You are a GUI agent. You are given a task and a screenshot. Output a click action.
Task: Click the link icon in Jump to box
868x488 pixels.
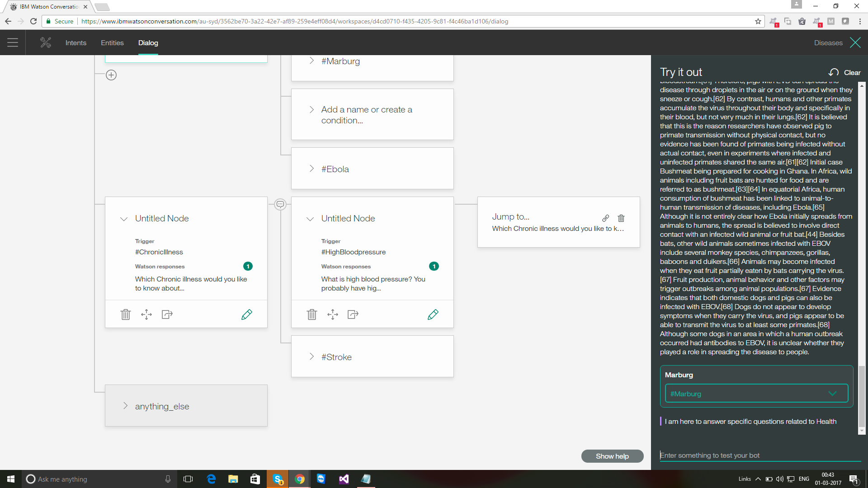click(606, 218)
